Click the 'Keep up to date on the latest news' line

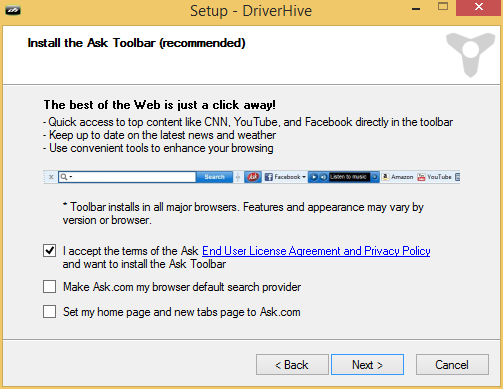coord(160,135)
